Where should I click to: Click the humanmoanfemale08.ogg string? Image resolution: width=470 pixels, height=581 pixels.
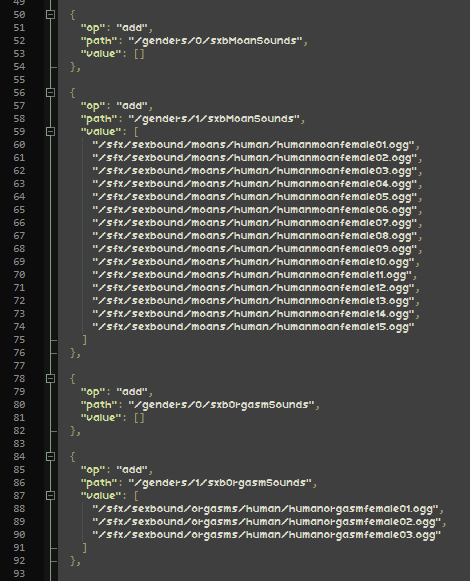255,236
